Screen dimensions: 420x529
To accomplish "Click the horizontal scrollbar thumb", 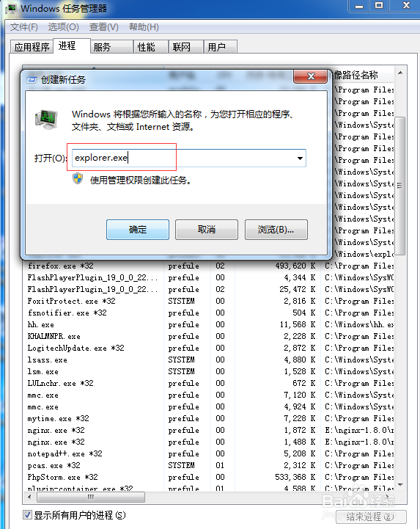I will point(91,497).
